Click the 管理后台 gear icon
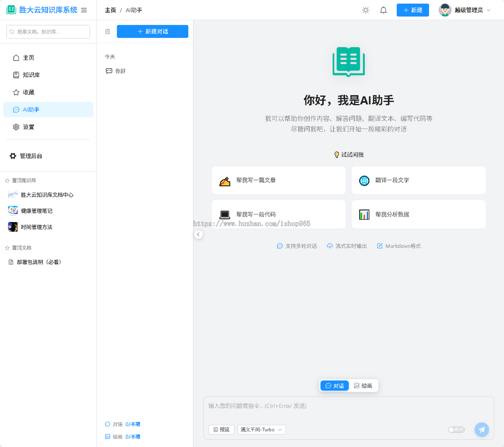Viewport: 504px width, 447px height. [13, 156]
